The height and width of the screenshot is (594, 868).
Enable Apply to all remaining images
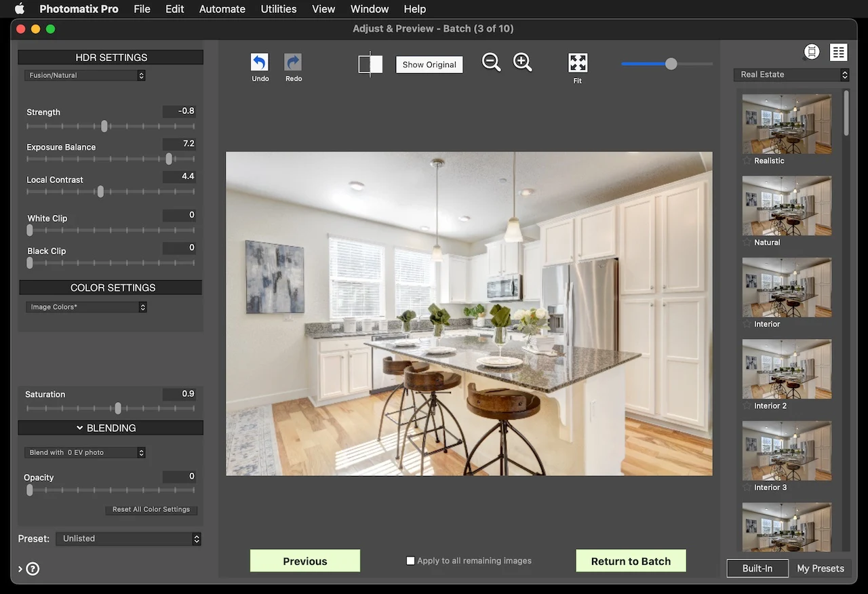click(x=410, y=561)
